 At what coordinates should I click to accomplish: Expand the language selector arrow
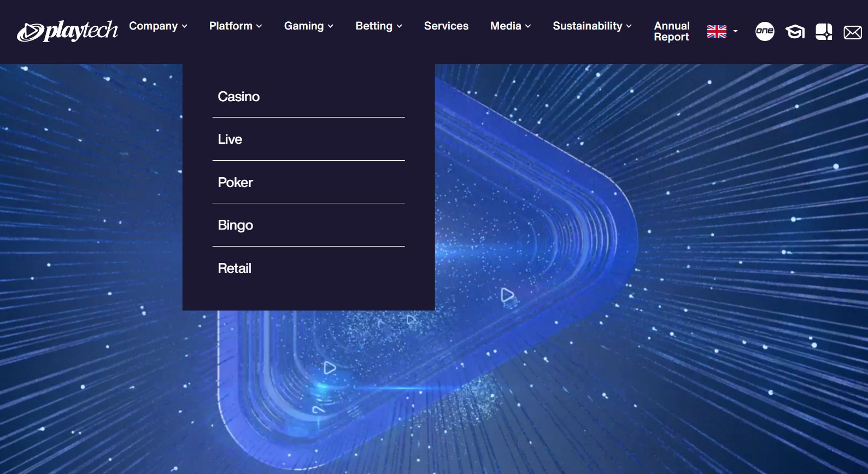735,31
